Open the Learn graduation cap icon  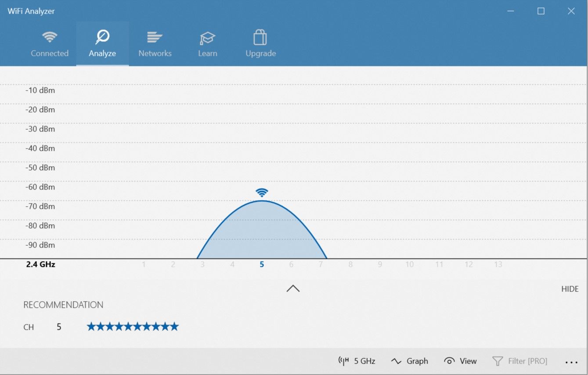pos(207,37)
